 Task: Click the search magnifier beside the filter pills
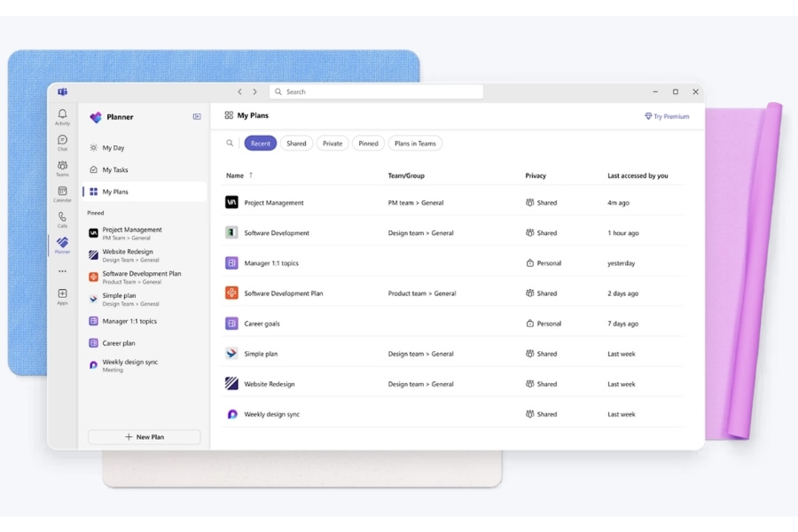228,143
